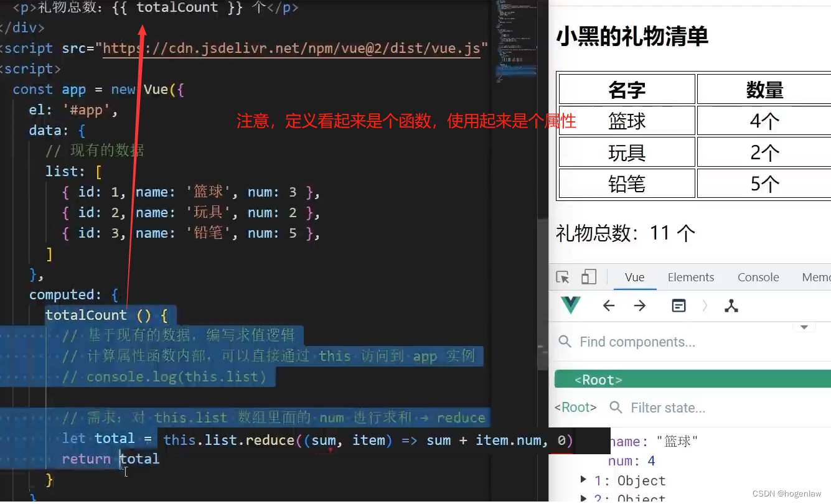Click totalCount in the template expression line

(x=177, y=7)
